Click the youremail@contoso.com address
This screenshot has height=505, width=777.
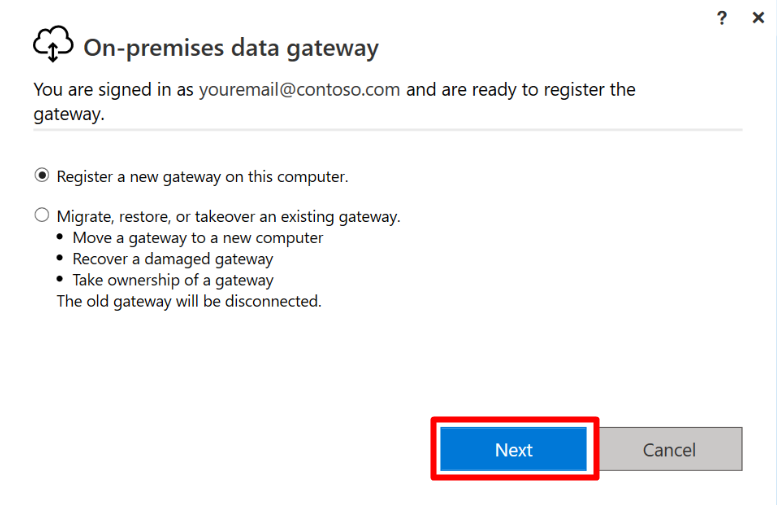coord(299,90)
